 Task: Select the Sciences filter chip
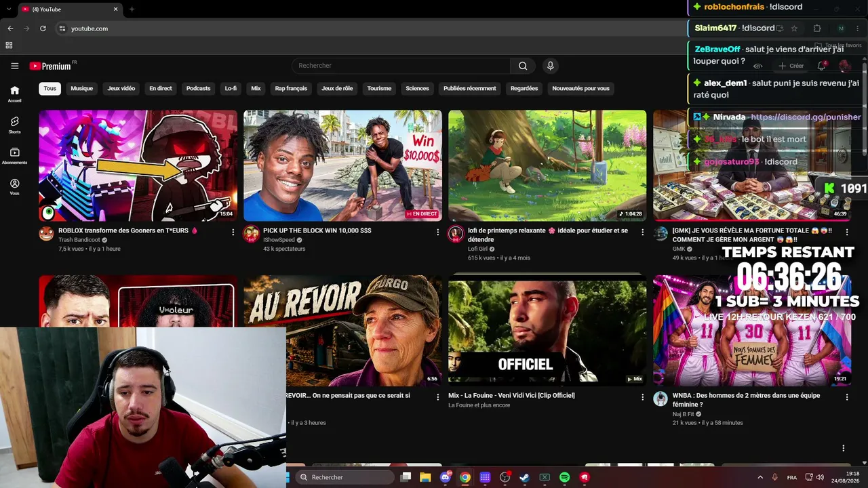417,88
